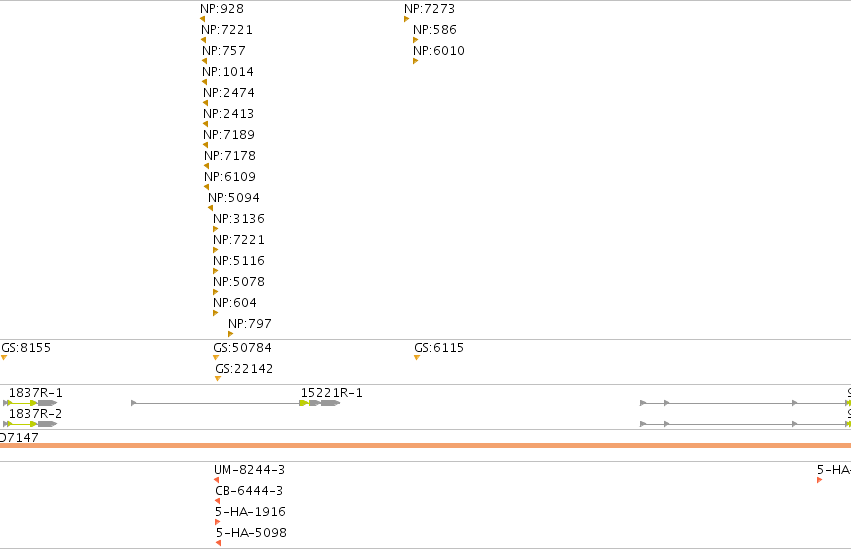Select feature NP:5094
Screen dimensions: 851x549
coord(234,198)
